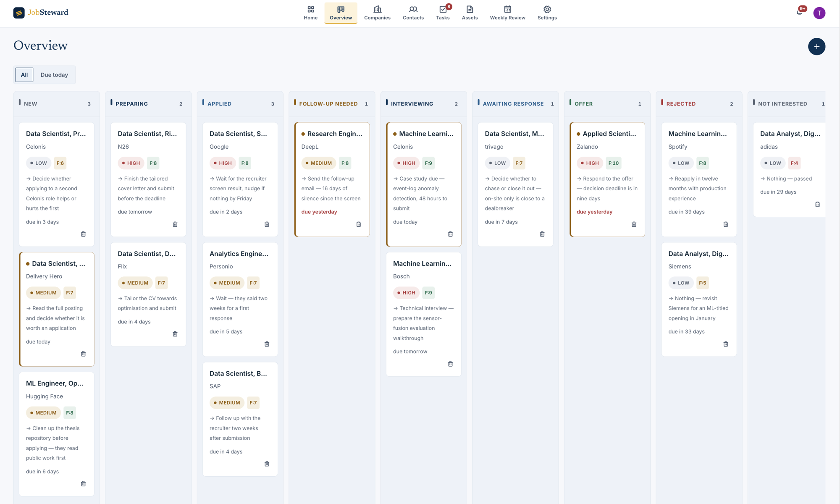Viewport: 840px width, 504px height.
Task: Delete the Flix Data Scientist card
Action: click(x=175, y=334)
